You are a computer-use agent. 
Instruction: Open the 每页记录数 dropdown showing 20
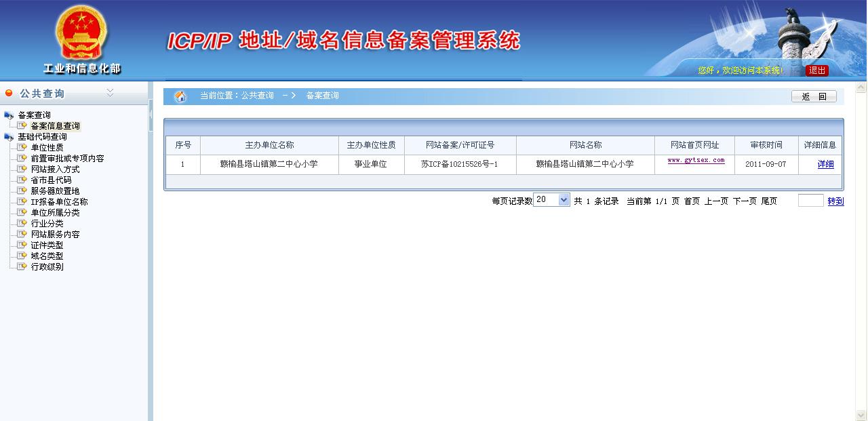coord(551,199)
